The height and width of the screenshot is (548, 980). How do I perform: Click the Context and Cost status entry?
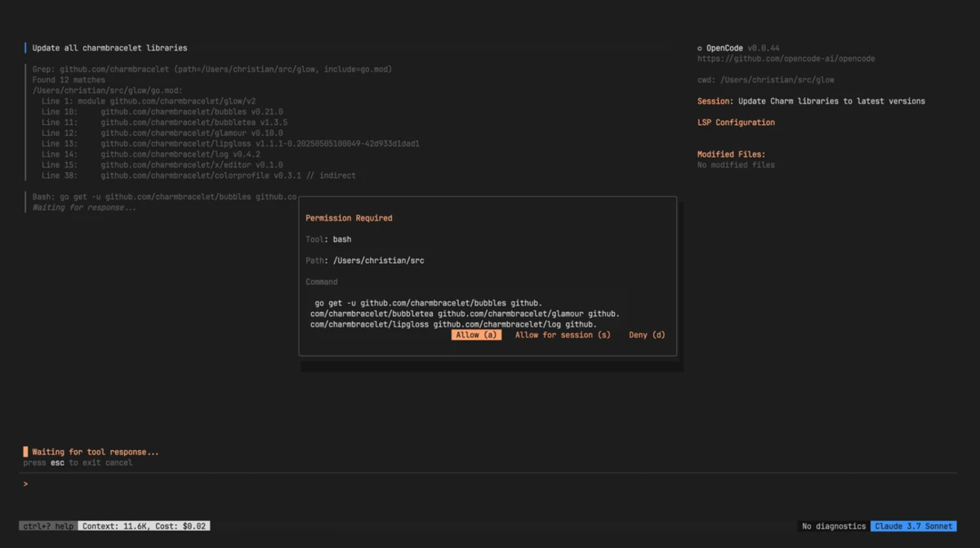pos(145,526)
